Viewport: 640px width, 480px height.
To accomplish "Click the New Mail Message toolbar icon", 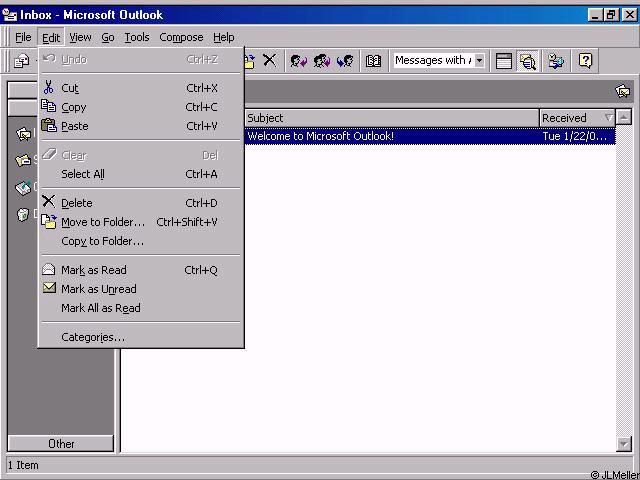I will pyautogui.click(x=21, y=61).
